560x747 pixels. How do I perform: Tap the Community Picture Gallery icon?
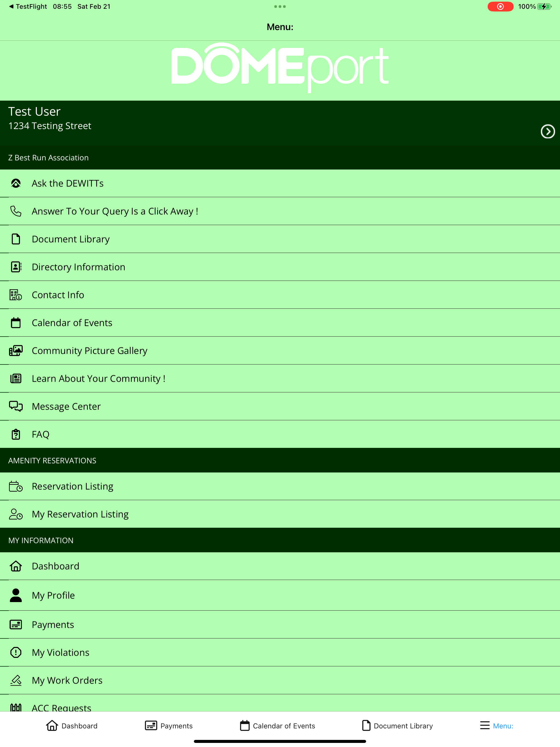[16, 351]
